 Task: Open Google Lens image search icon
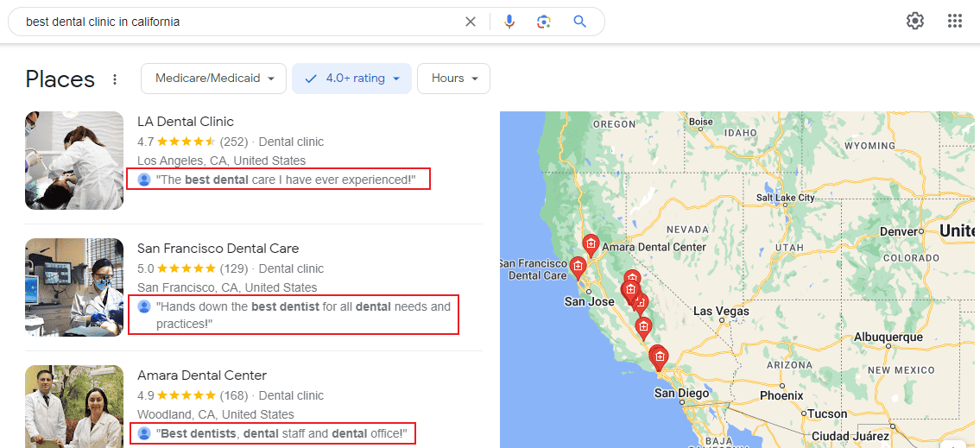click(x=544, y=22)
